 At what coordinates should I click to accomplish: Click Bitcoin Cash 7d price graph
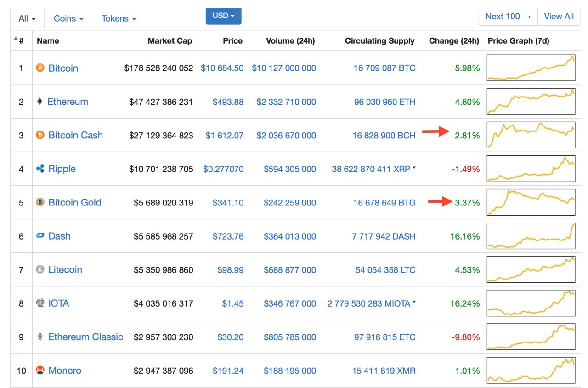[531, 135]
